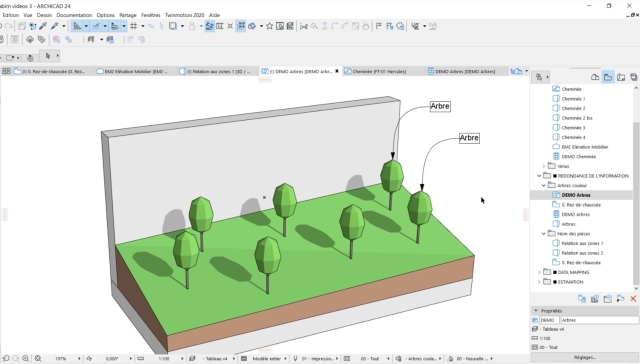Image resolution: width=640 pixels, height=364 pixels.
Task: Select EM2 Elévation Mobilier view item
Action: tap(584, 147)
